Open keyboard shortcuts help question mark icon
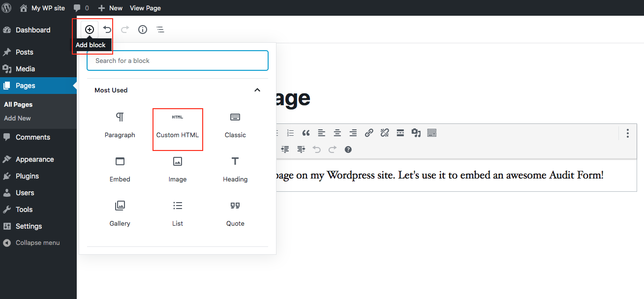Image resolution: width=644 pixels, height=299 pixels. coord(348,149)
